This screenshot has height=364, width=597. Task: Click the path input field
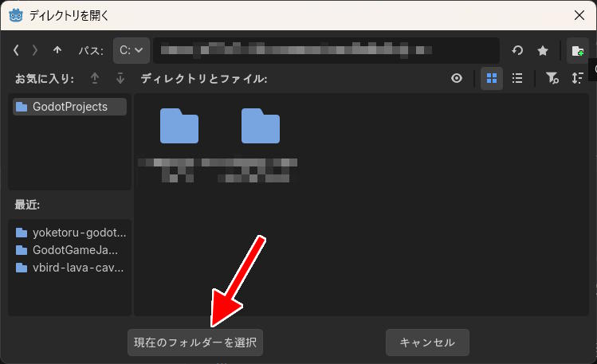326,50
